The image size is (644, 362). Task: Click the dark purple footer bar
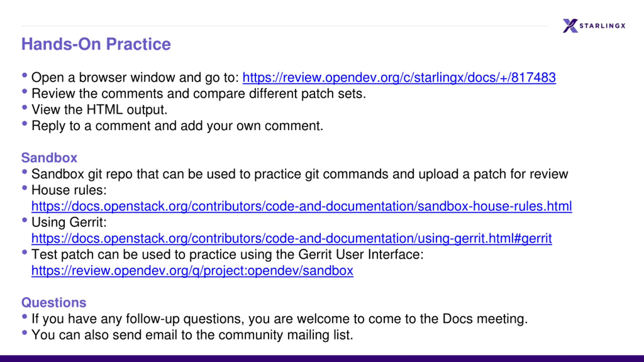coord(322,358)
